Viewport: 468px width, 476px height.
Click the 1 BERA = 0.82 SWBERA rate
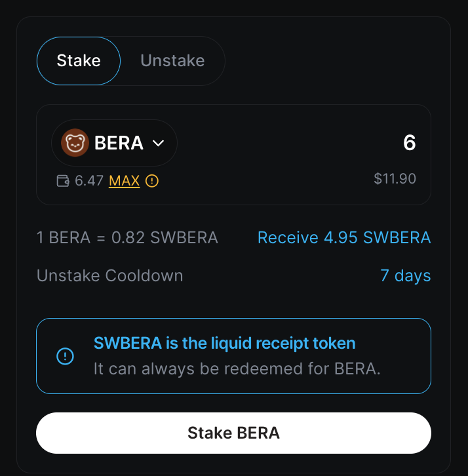[127, 237]
